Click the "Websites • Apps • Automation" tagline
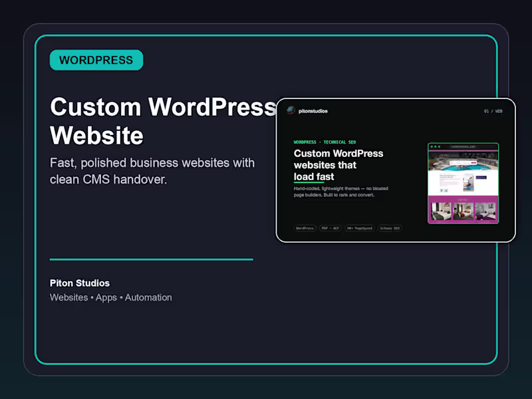Image resolution: width=532 pixels, height=399 pixels. [110, 297]
